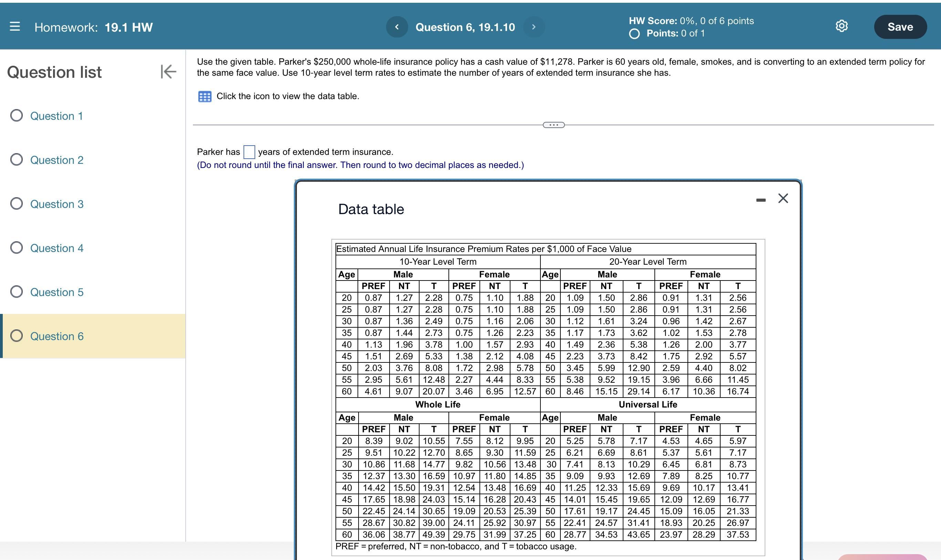Click the years answer input box
Screen dimensions: 941x560
tap(249, 152)
